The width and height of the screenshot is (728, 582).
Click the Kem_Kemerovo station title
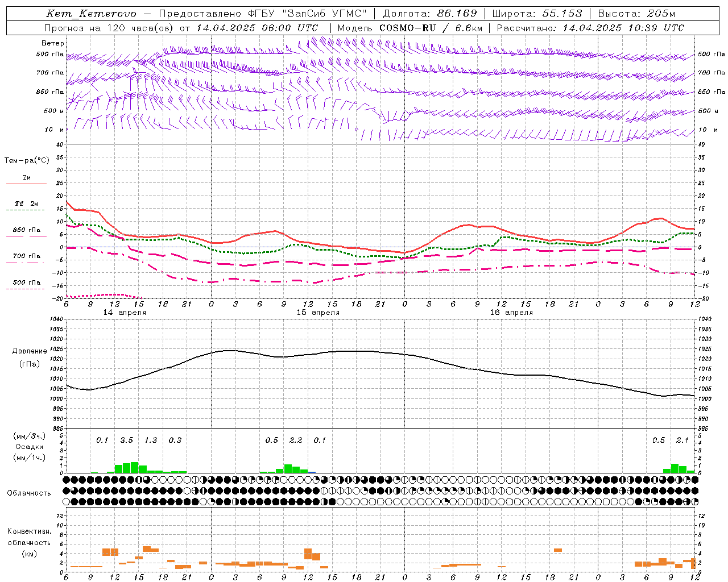(x=91, y=14)
